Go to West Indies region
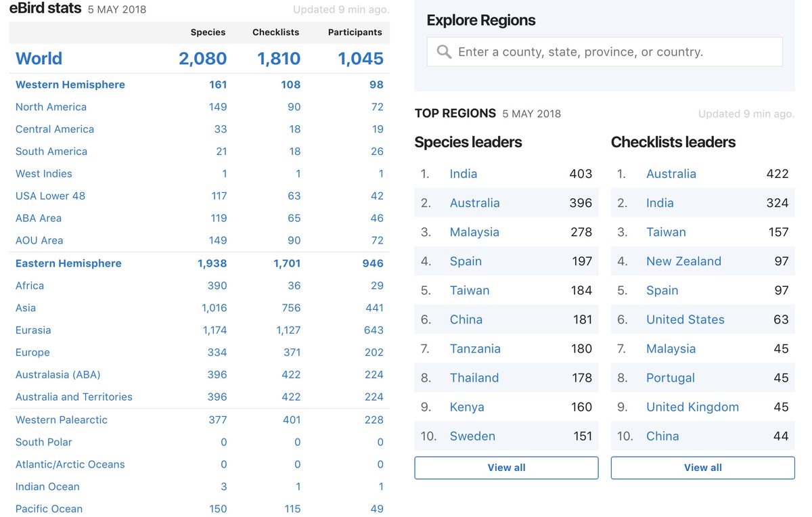This screenshot has width=812, height=517. click(x=44, y=174)
